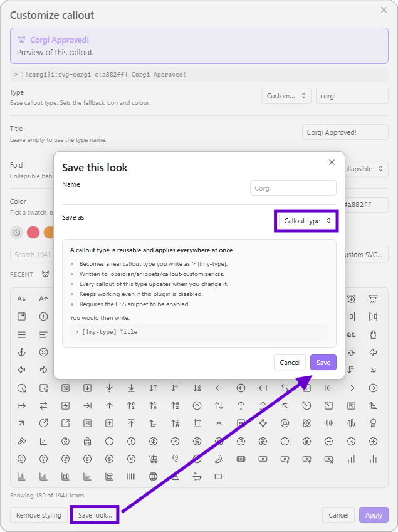Choose the amphora vase icon
This screenshot has height=532, width=398.
pyautogui.click(x=373, y=334)
